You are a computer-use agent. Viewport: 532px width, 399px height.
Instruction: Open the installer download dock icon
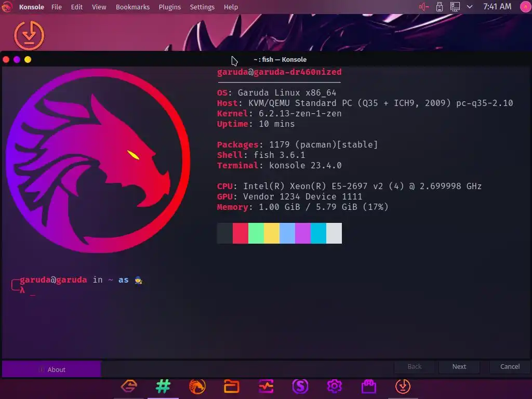[x=403, y=386]
